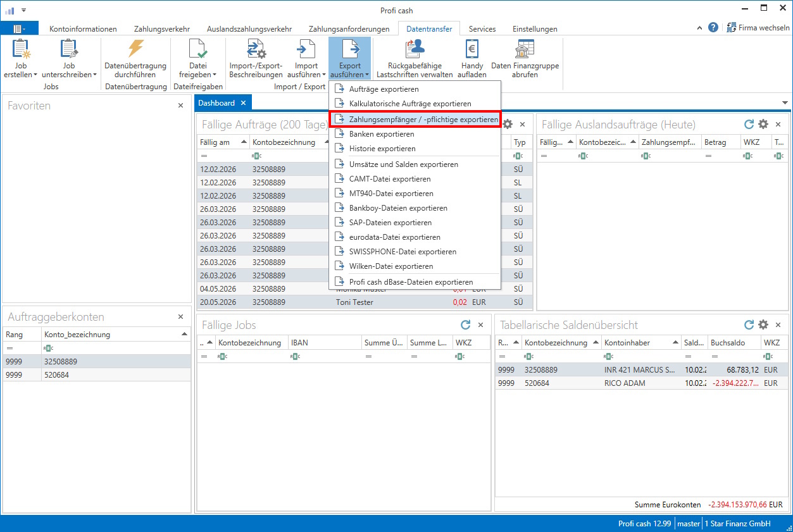Open gear settings of Fällige Aufträge panel

506,125
